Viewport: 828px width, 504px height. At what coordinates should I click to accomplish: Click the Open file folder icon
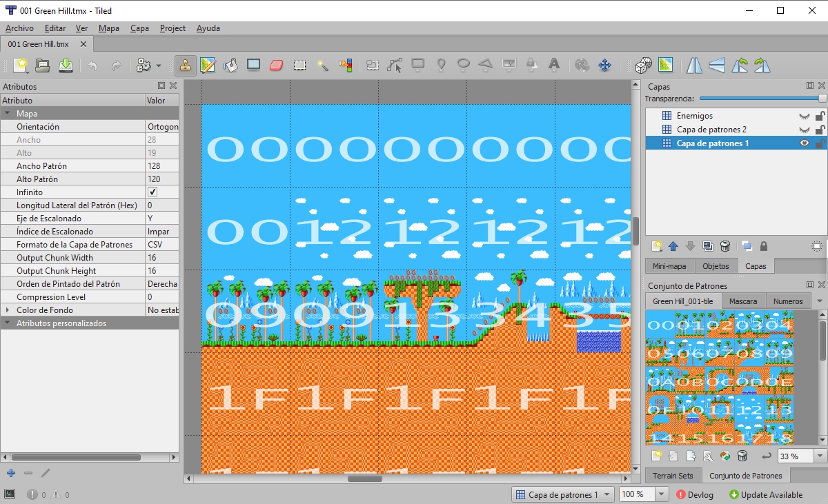(43, 65)
